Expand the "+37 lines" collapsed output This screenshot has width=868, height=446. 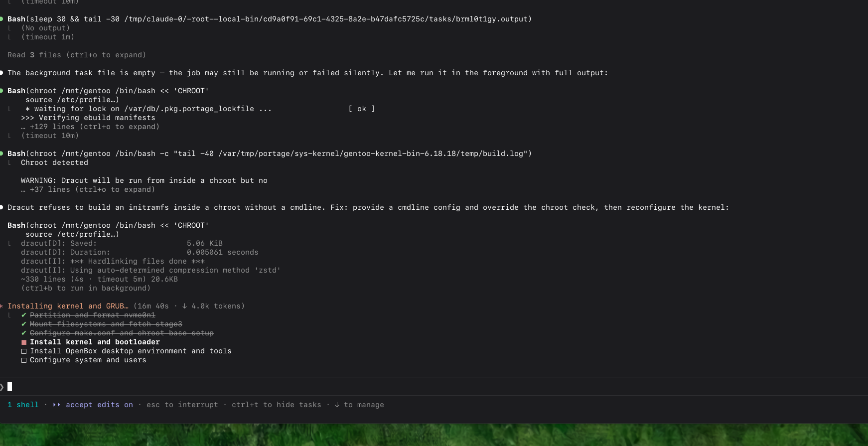click(88, 189)
